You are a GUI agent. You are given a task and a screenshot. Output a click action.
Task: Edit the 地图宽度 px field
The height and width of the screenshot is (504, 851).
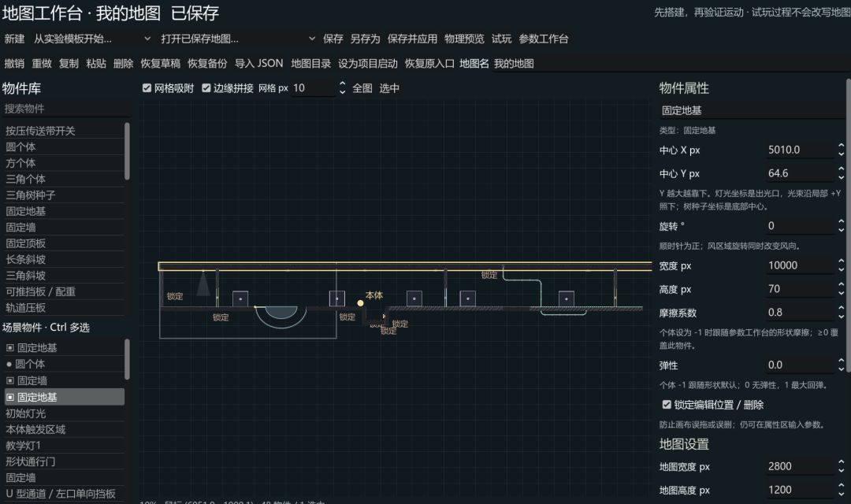point(801,466)
